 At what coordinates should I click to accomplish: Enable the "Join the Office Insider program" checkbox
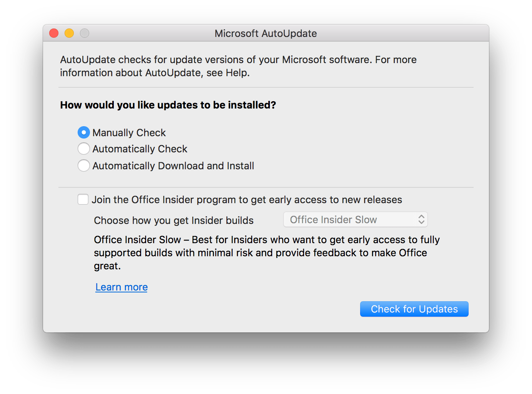pyautogui.click(x=83, y=199)
